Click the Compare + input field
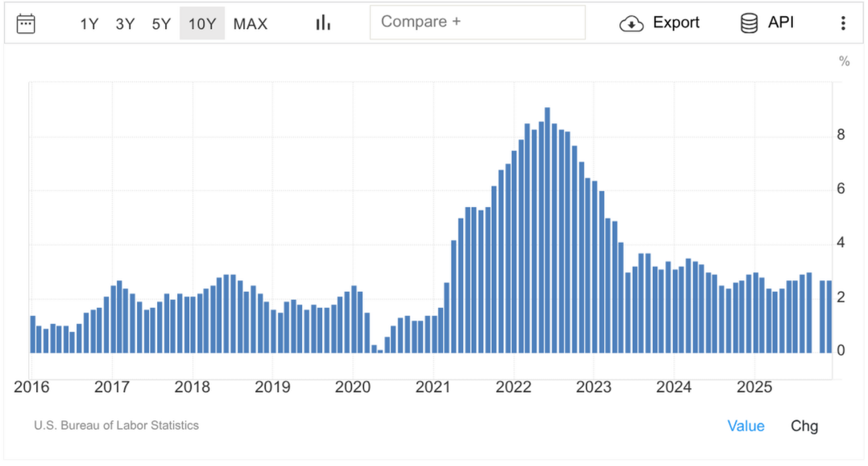Screen dimensions: 868x466 [x=477, y=23]
